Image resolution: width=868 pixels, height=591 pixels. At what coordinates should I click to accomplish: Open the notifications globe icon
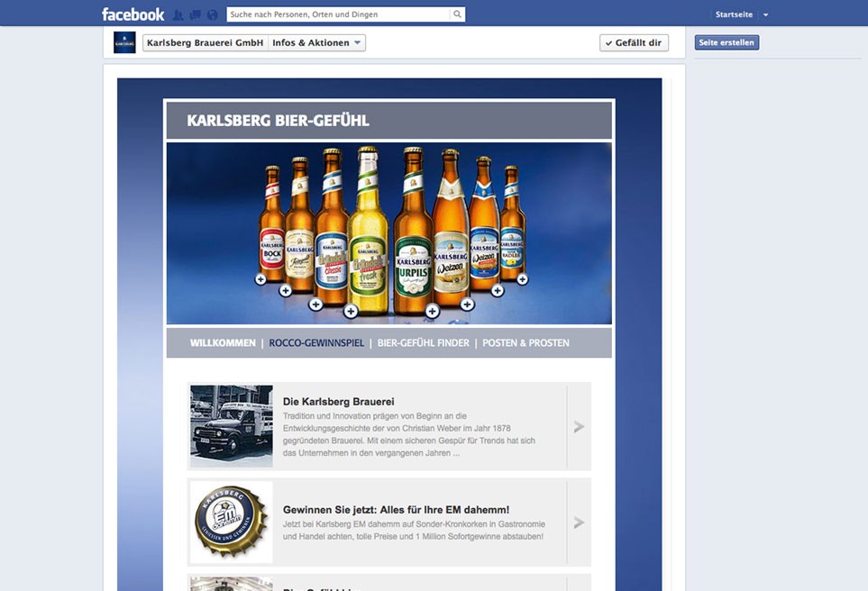point(212,15)
